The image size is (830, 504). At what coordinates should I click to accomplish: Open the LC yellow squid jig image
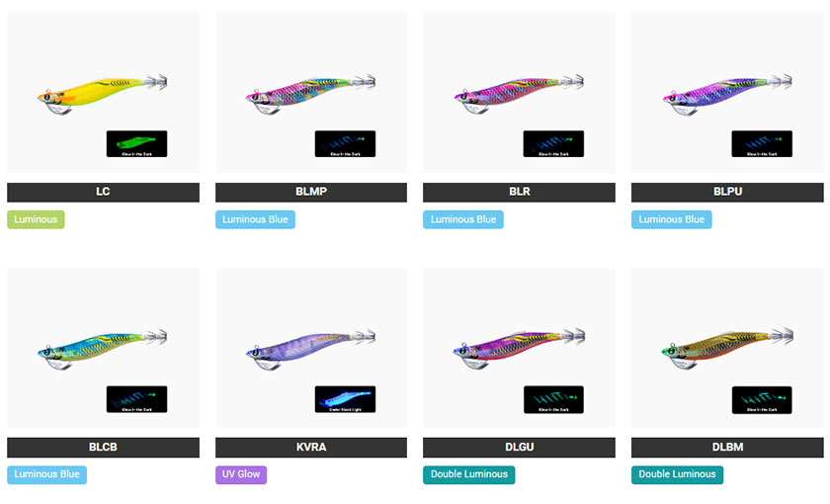tap(103, 92)
